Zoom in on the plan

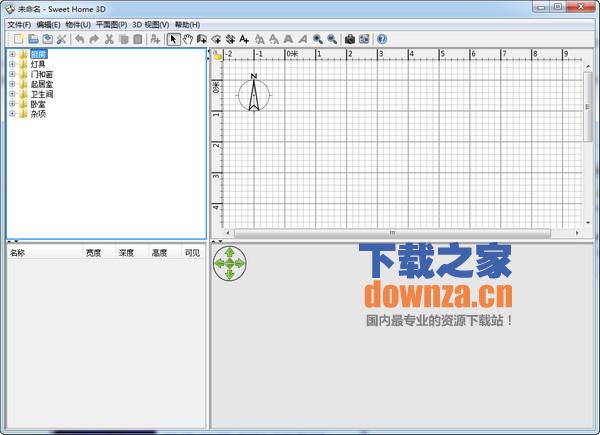coord(318,39)
